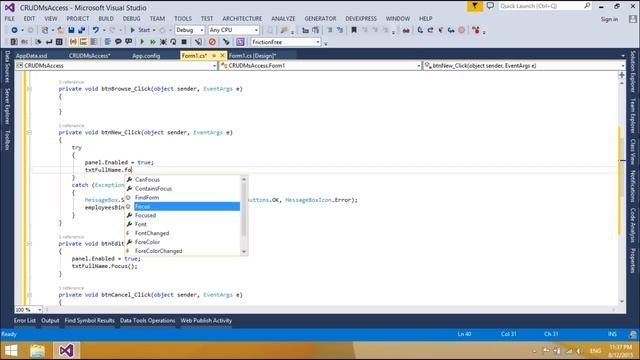Image resolution: width=640 pixels, height=360 pixels.
Task: Click the account icon next to Sign in
Action: pos(632,19)
